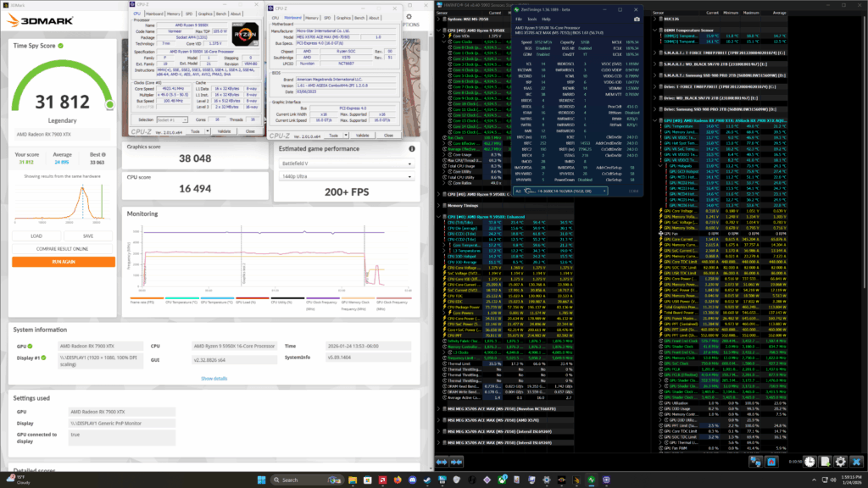This screenshot has height=488, width=868.
Task: Click HWiNFO shrink columns arrows icon
Action: (x=456, y=462)
